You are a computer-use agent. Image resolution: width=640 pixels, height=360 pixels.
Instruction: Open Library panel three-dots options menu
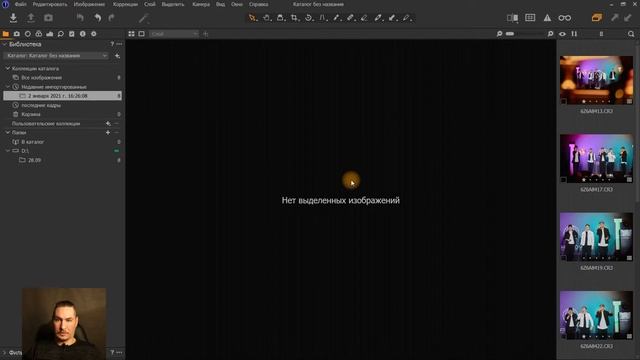coord(119,44)
